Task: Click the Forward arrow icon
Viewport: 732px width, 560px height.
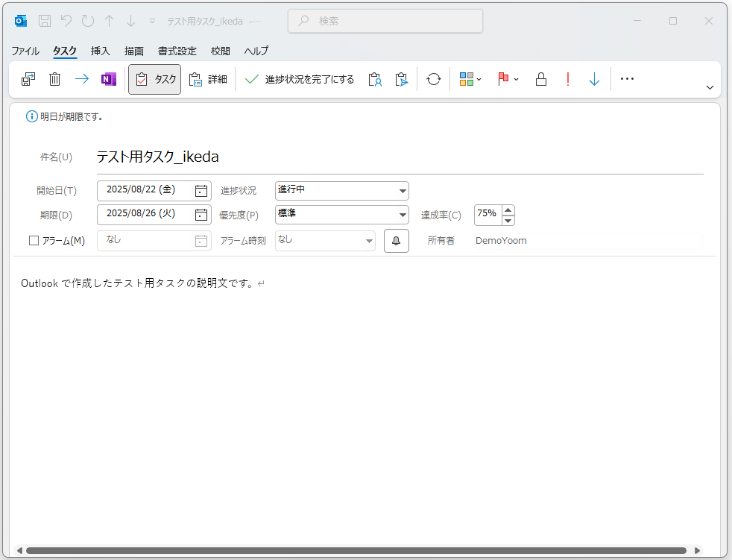Action: tap(82, 79)
